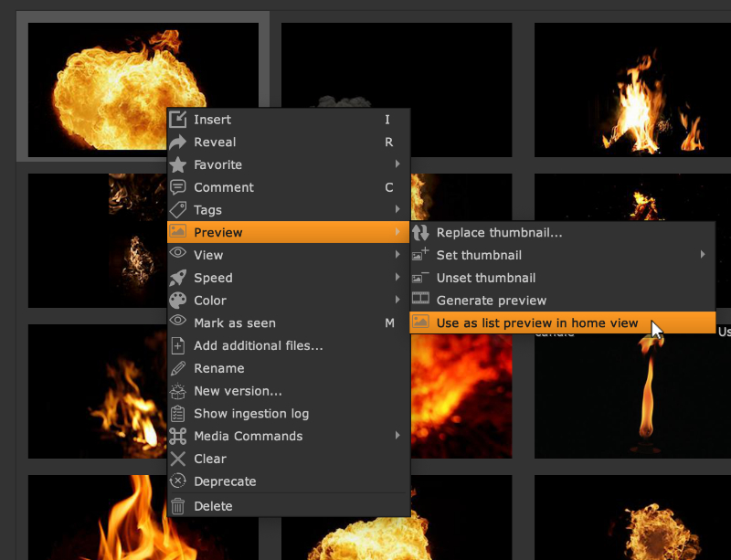731x560 pixels.
Task: Choose Unset thumbnail in submenu
Action: [485, 278]
